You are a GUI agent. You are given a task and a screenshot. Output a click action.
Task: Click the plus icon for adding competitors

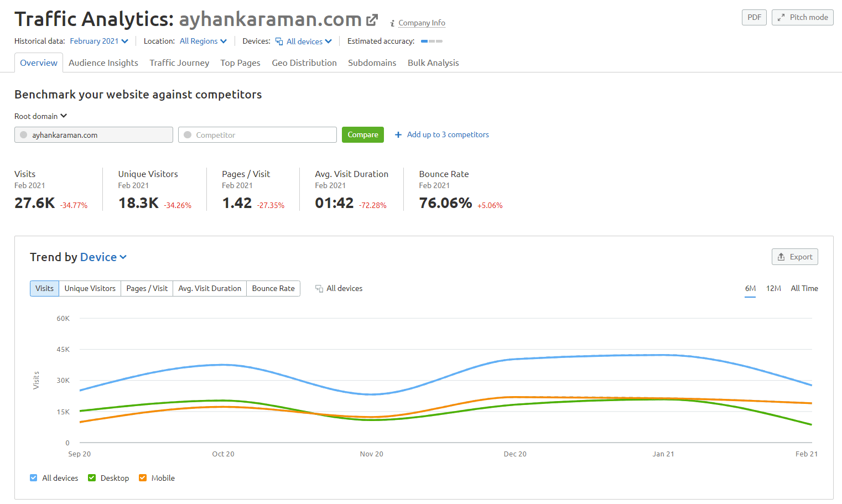tap(398, 135)
